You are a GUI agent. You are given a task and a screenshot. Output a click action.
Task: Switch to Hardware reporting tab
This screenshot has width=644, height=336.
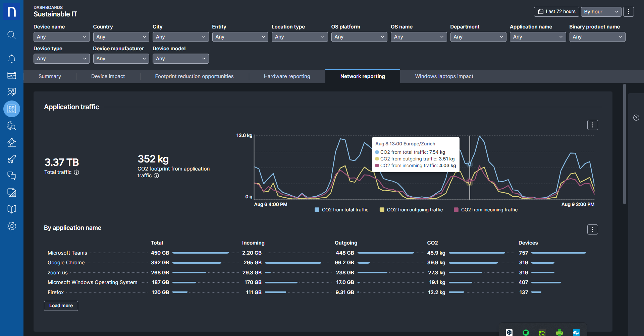click(287, 76)
